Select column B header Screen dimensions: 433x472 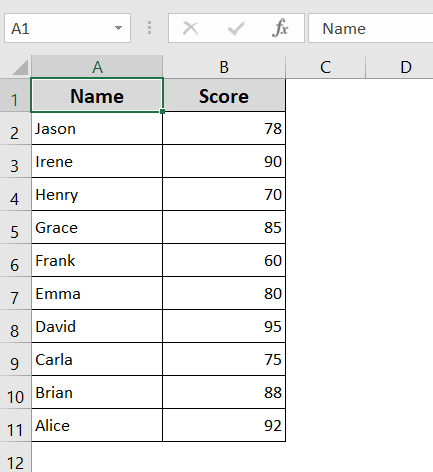pyautogui.click(x=224, y=67)
